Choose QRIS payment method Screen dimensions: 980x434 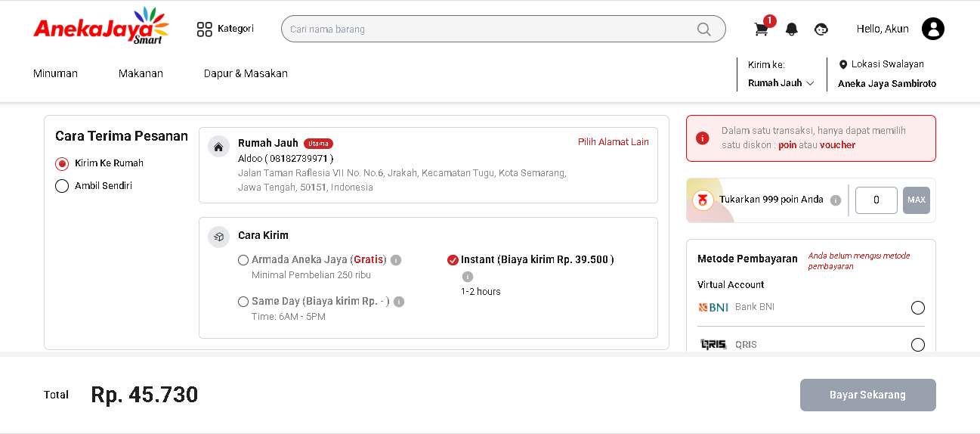tap(918, 345)
